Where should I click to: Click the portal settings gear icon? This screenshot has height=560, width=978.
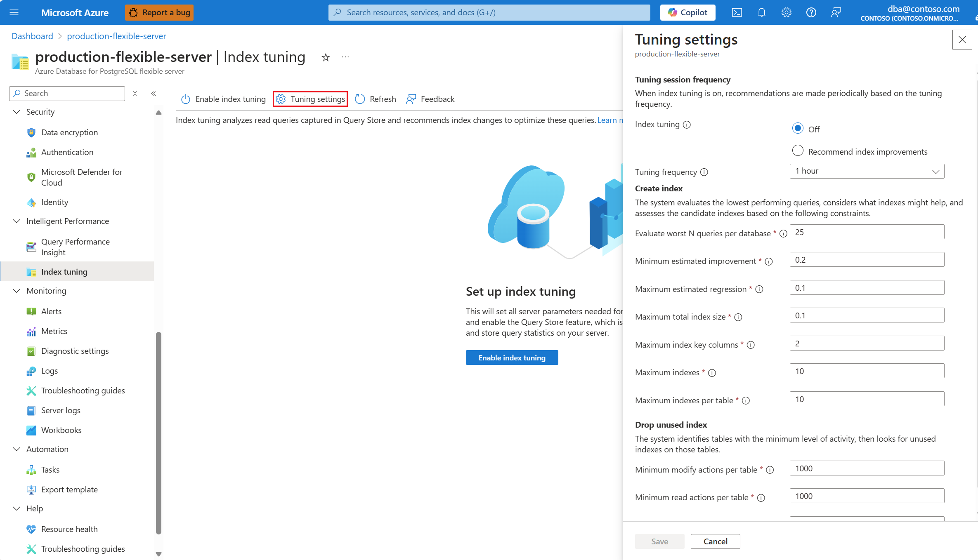tap(786, 12)
